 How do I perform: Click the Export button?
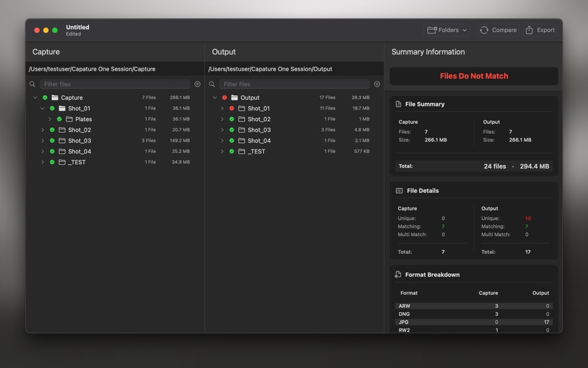coord(539,30)
